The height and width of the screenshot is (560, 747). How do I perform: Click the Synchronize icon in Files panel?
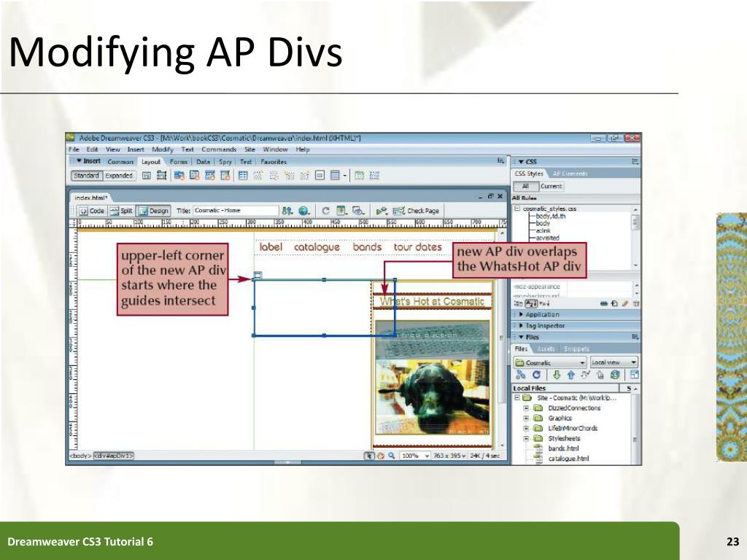[x=615, y=376]
